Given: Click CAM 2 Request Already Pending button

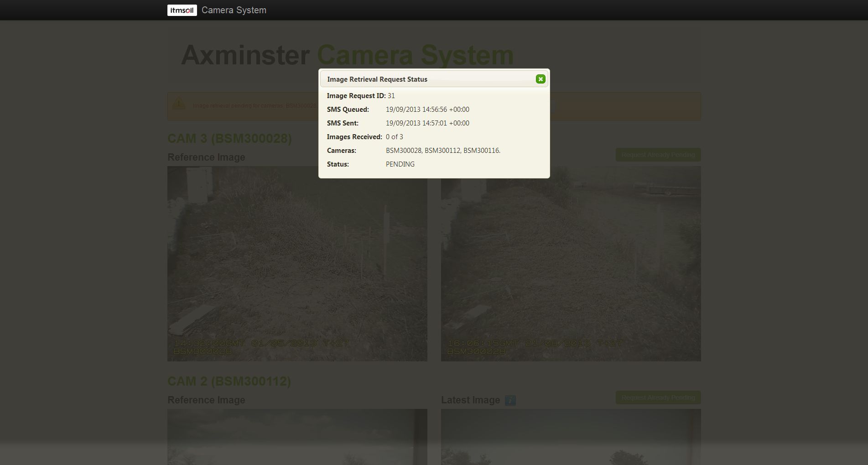Looking at the screenshot, I should coord(658,397).
